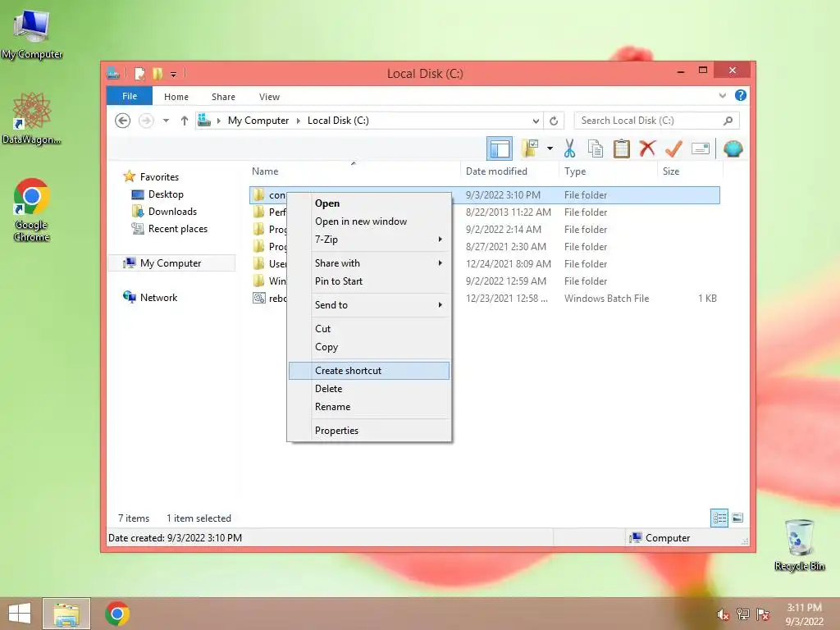Click the Help question mark icon
Viewport: 840px width, 630px height.
pos(741,95)
